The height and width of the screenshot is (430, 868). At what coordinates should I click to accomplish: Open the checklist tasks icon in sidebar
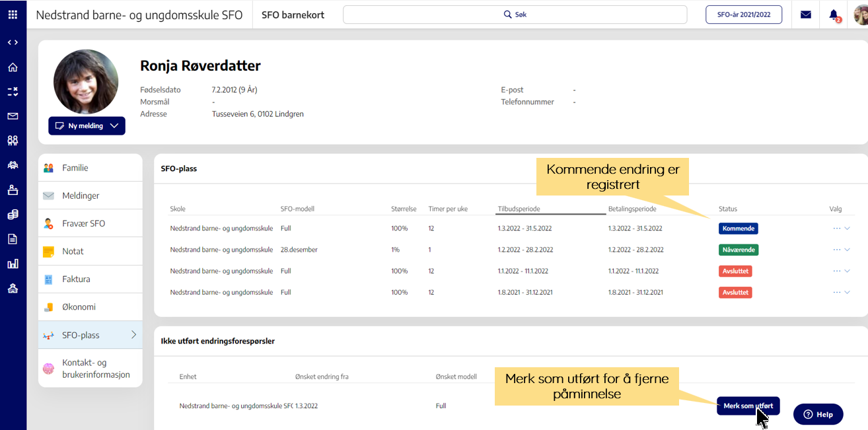click(13, 91)
